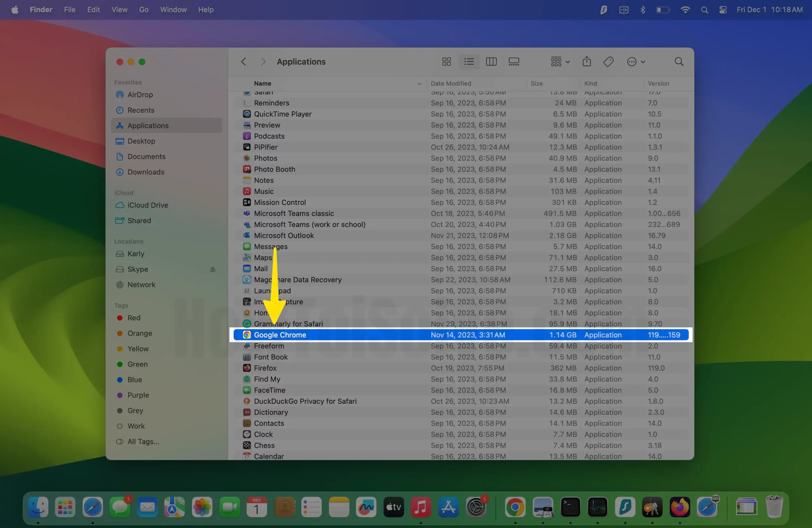Open Music from the Dock
The image size is (812, 528).
(x=421, y=507)
